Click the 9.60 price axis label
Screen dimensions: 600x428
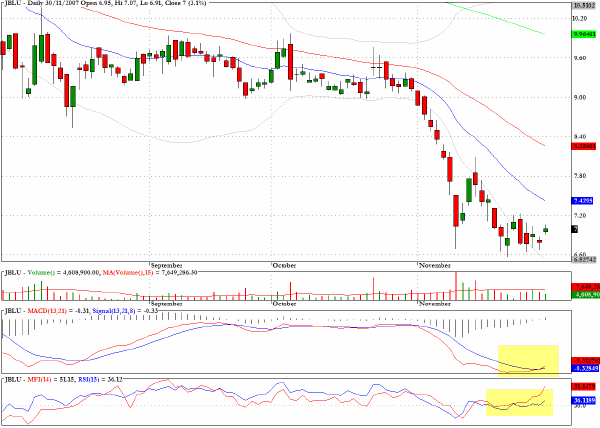coord(579,58)
